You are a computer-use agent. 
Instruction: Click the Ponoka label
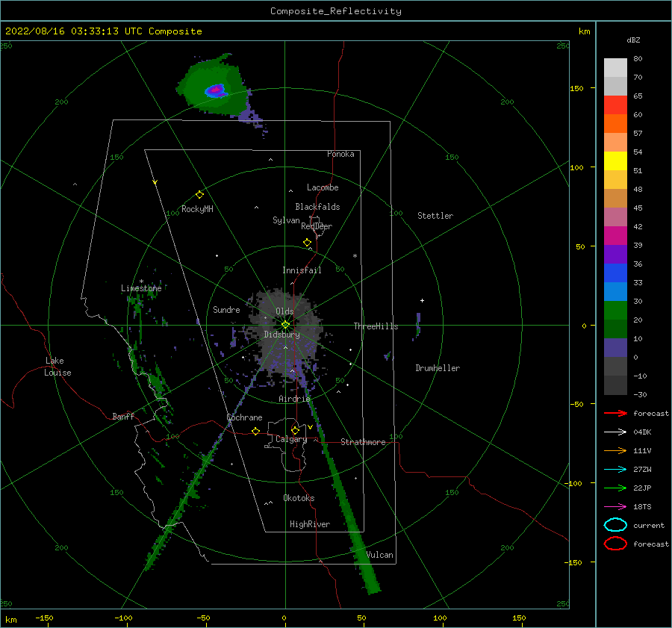click(340, 154)
